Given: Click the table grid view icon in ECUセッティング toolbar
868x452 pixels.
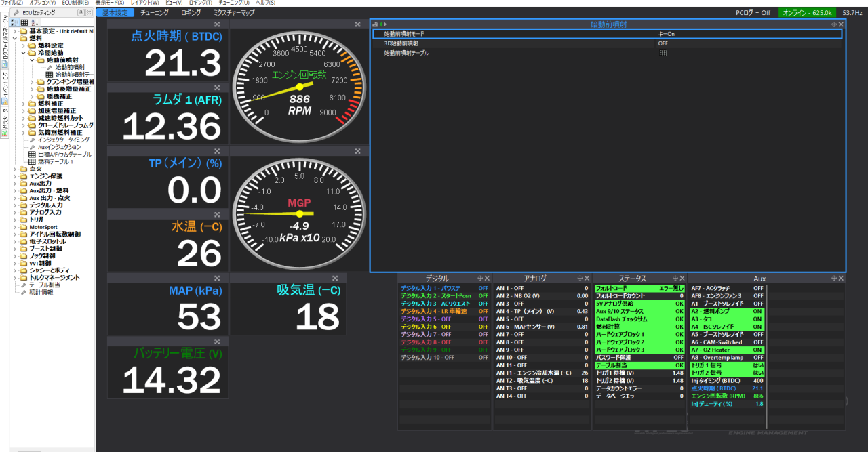Looking at the screenshot, I should [x=24, y=22].
